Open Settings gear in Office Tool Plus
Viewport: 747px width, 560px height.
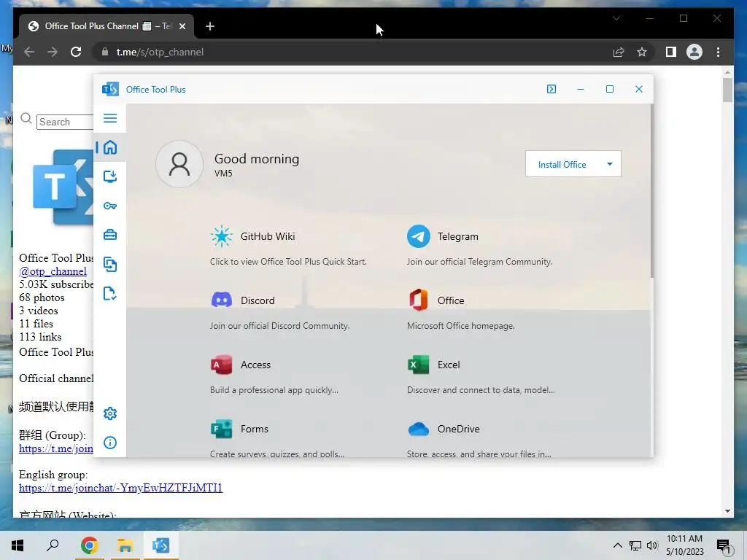click(x=110, y=413)
